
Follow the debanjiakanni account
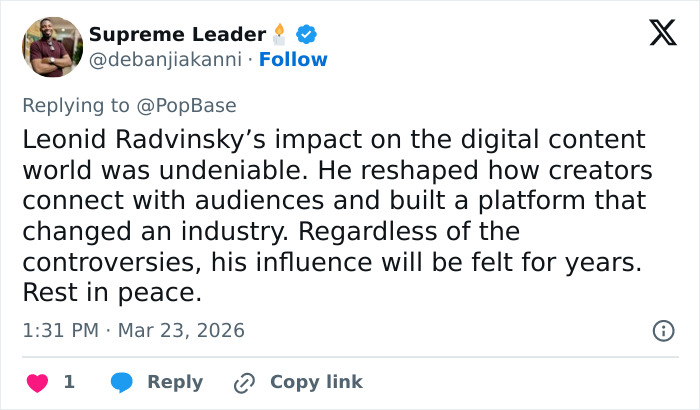(x=293, y=60)
